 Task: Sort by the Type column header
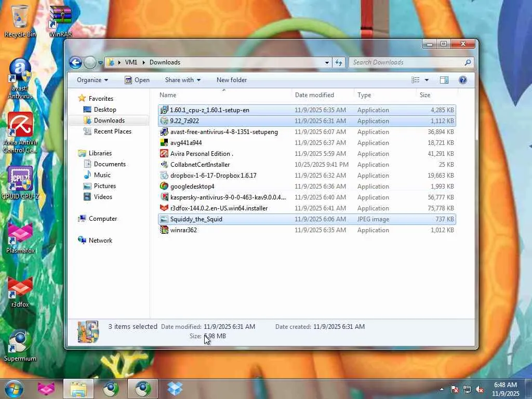(x=385, y=95)
